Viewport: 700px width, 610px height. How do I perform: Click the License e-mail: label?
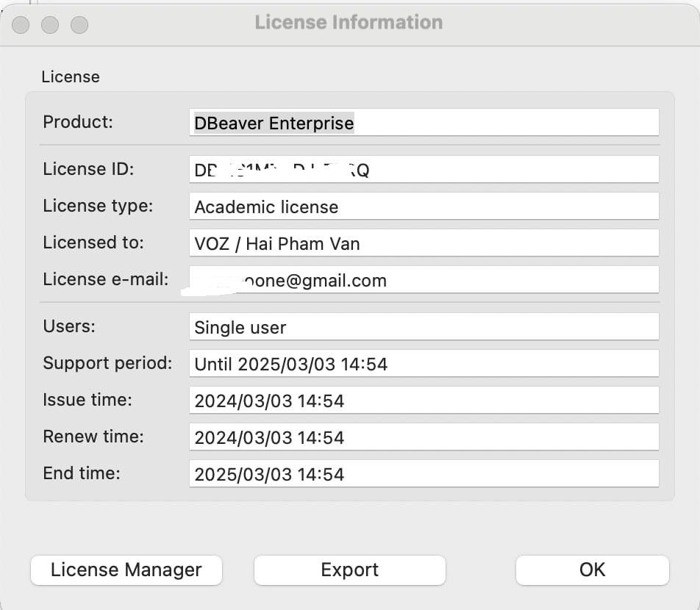click(x=106, y=279)
